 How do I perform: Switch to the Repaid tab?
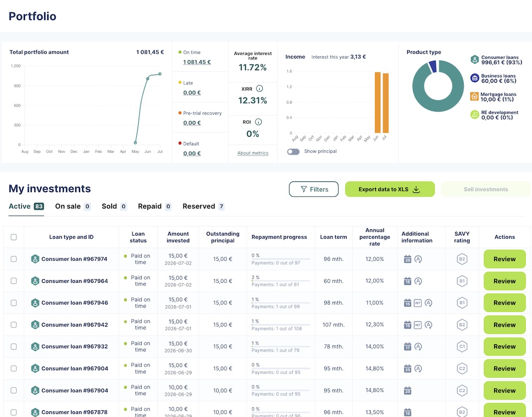[x=155, y=206]
